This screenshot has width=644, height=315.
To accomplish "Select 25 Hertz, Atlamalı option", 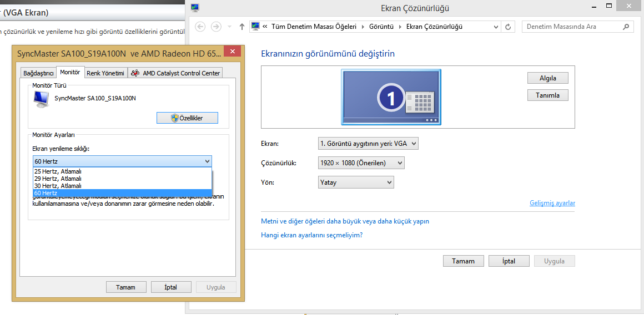I will (122, 172).
